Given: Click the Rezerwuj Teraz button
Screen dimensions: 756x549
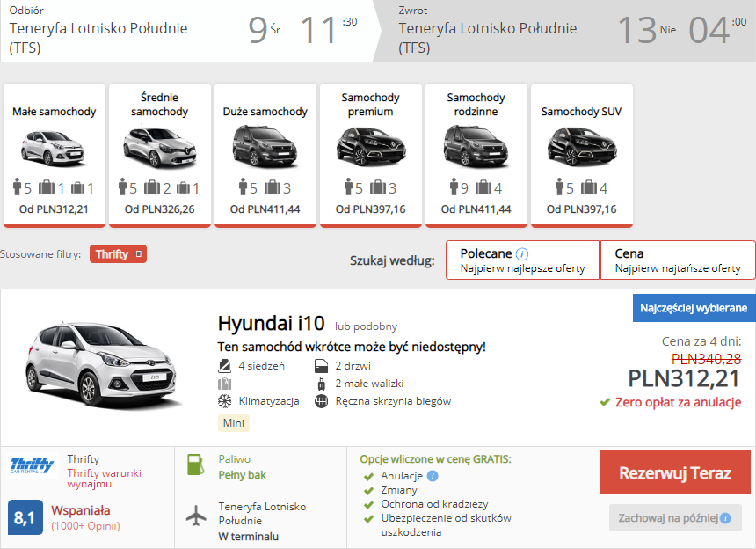Looking at the screenshot, I should (x=675, y=472).
